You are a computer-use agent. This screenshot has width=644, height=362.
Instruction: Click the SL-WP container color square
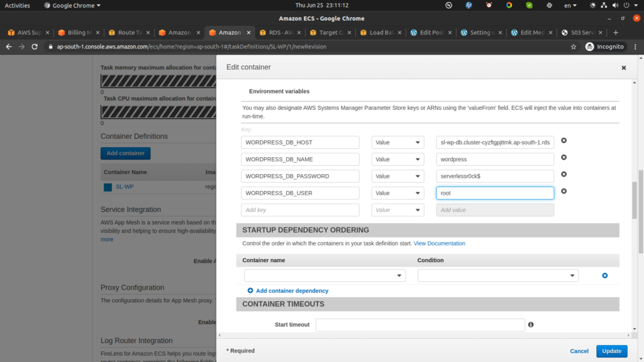pos(108,187)
